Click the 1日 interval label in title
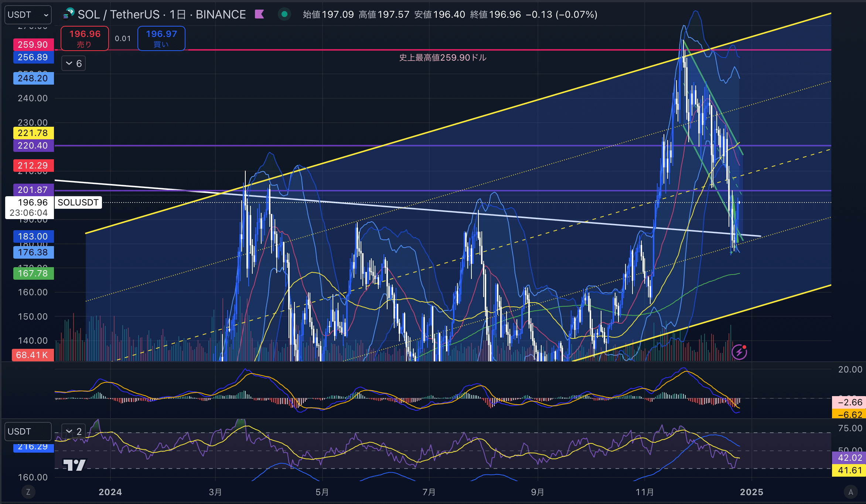The image size is (866, 504). pyautogui.click(x=177, y=14)
